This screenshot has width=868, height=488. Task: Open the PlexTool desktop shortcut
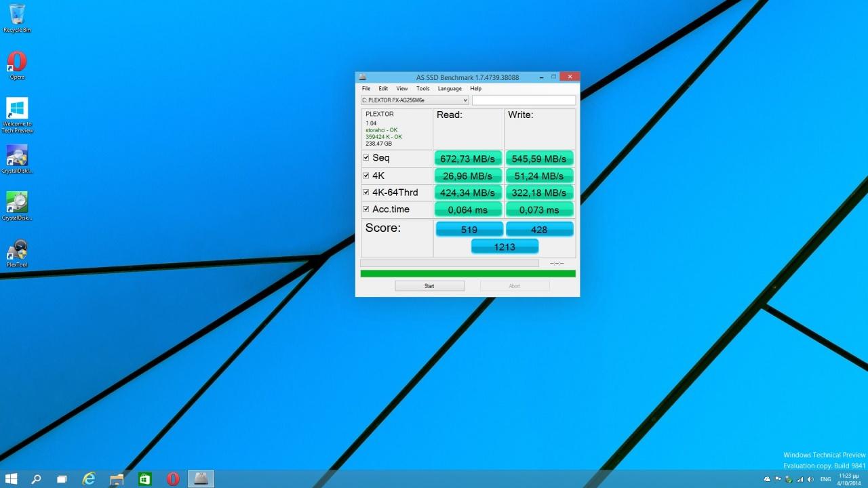click(17, 251)
